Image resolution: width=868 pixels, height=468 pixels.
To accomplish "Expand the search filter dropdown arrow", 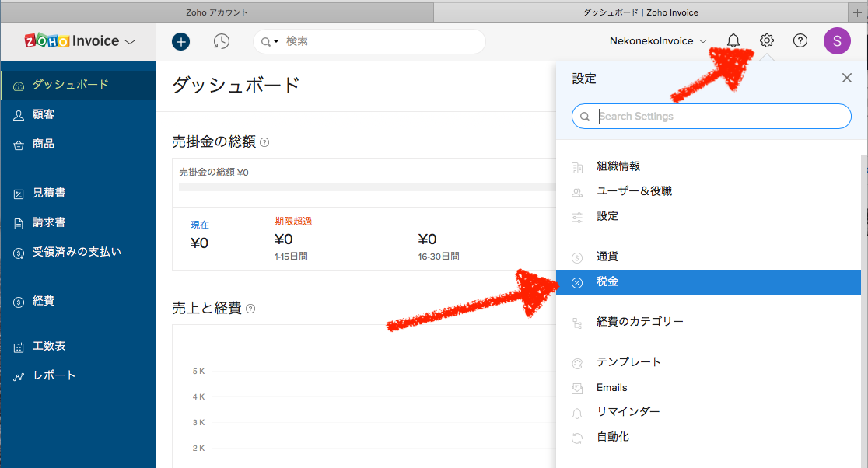I will tap(271, 42).
